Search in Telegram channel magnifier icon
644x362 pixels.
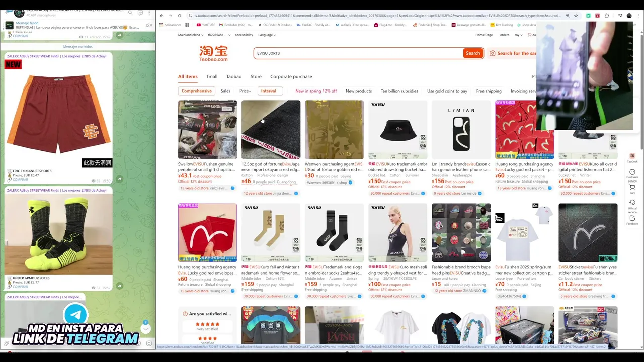click(x=130, y=12)
